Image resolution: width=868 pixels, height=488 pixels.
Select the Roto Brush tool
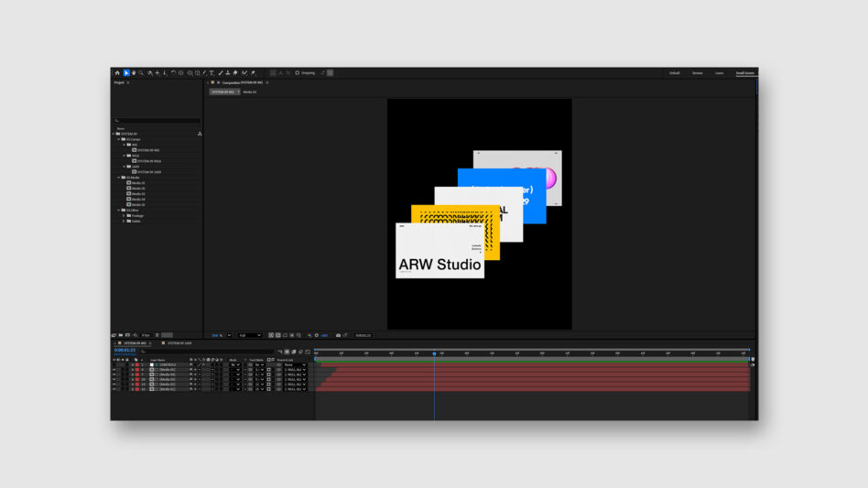point(244,73)
